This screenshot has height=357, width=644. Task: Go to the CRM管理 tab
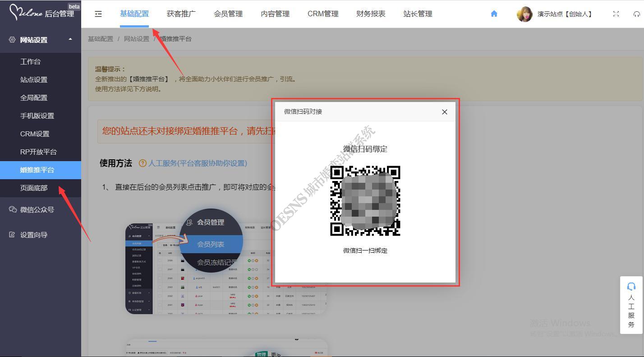click(x=323, y=14)
